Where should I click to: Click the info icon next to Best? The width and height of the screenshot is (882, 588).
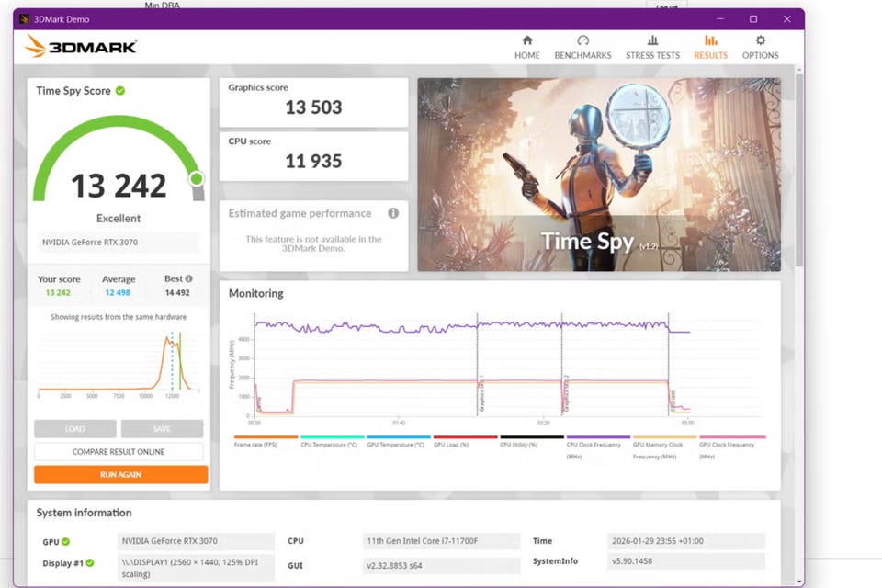click(189, 278)
